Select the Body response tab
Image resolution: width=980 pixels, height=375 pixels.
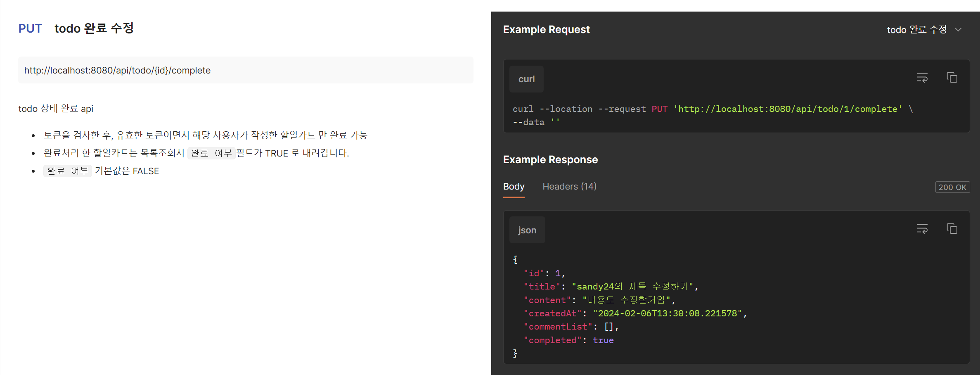[514, 187]
